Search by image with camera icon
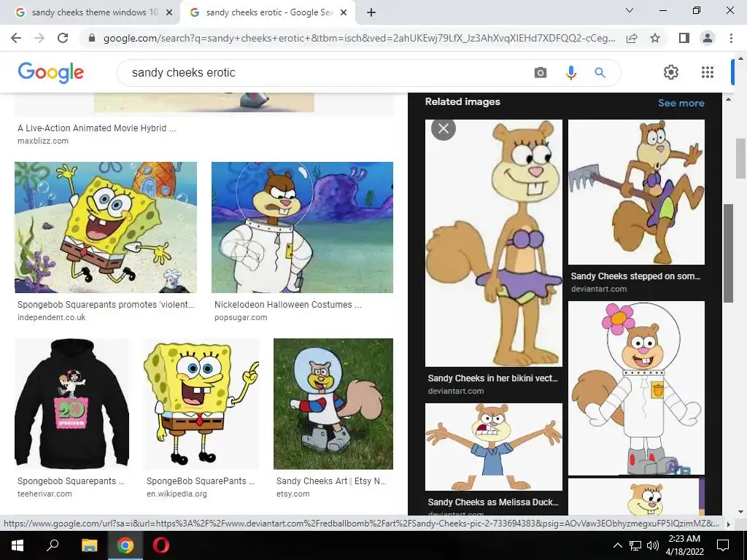Image resolution: width=747 pixels, height=560 pixels. click(541, 73)
